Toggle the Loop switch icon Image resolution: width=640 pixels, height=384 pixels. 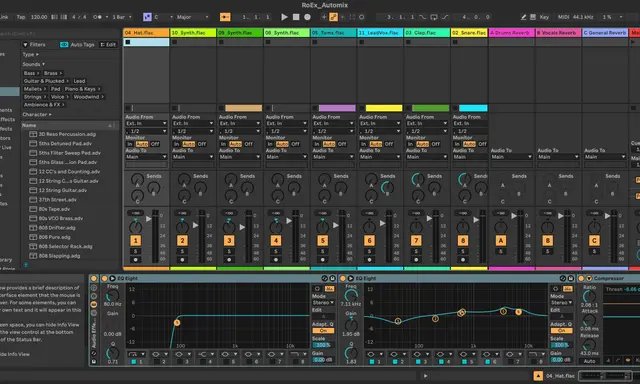click(433, 17)
